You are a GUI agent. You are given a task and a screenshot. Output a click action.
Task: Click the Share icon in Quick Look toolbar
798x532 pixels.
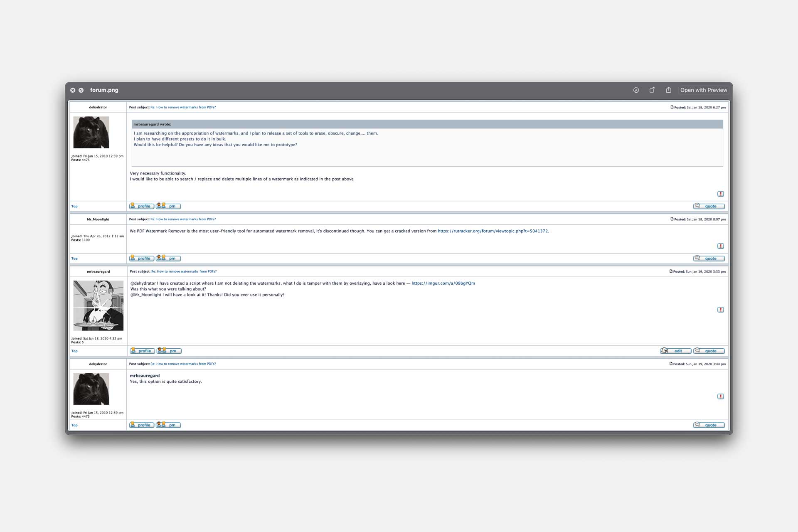668,90
